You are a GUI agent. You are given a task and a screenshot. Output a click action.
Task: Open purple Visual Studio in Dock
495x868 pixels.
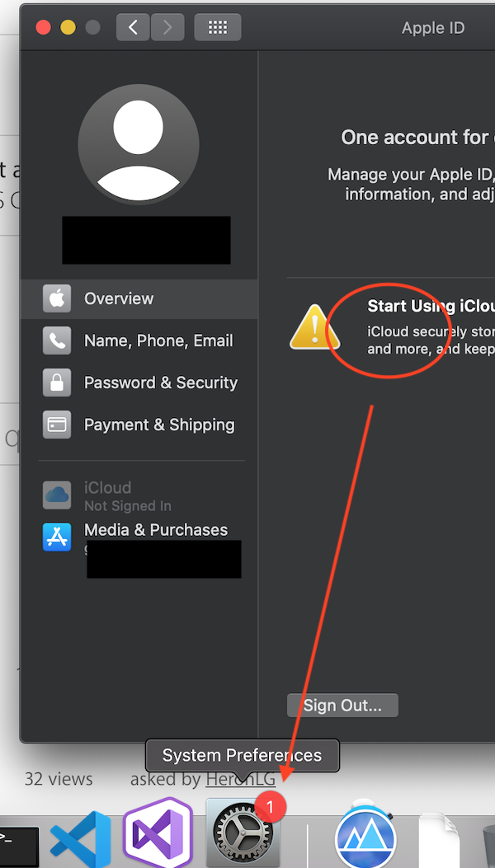[158, 833]
